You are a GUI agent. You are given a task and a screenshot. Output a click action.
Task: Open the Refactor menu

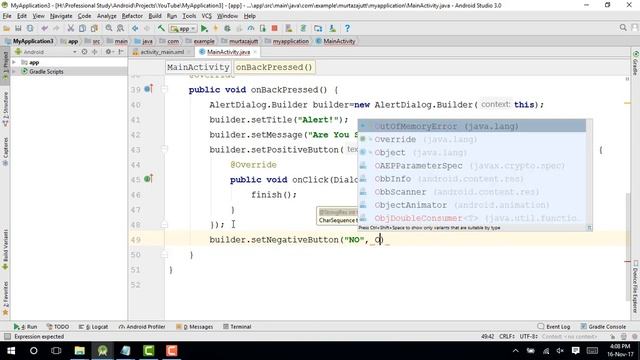coord(132,16)
